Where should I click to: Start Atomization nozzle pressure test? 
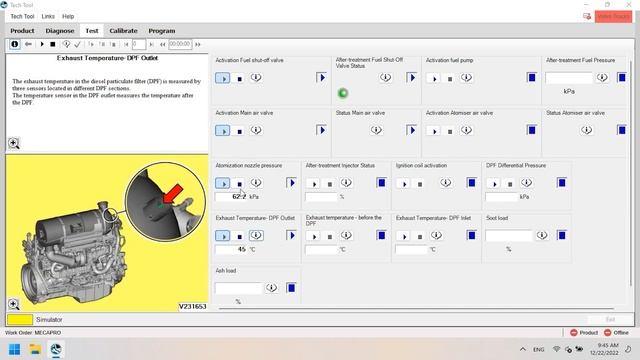[222, 183]
